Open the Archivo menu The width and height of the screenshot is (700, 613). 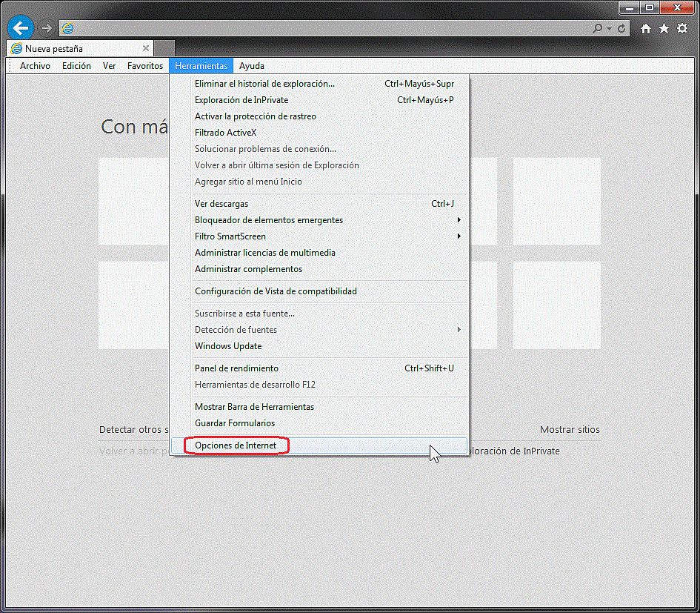click(x=35, y=66)
